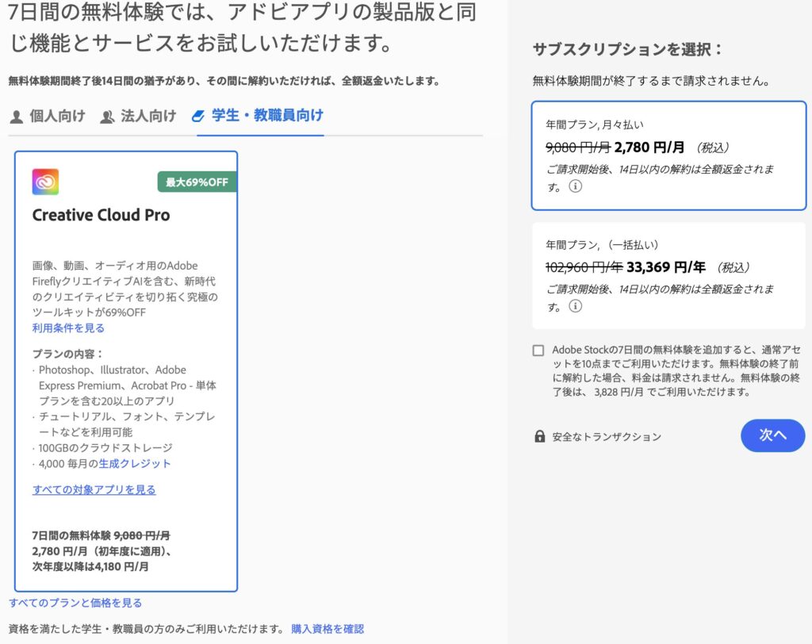Image resolution: width=812 pixels, height=644 pixels.
Task: Click the student icon beside 学生・教職員向け
Action: 198,117
